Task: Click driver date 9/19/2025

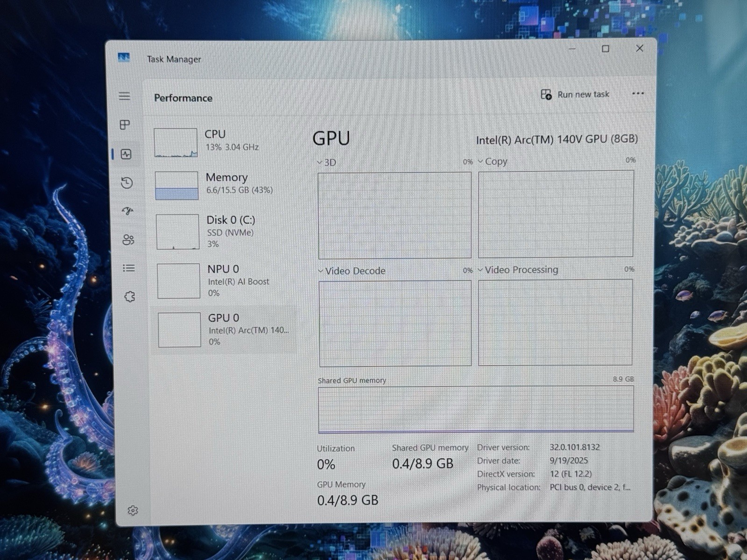Action: (x=569, y=461)
